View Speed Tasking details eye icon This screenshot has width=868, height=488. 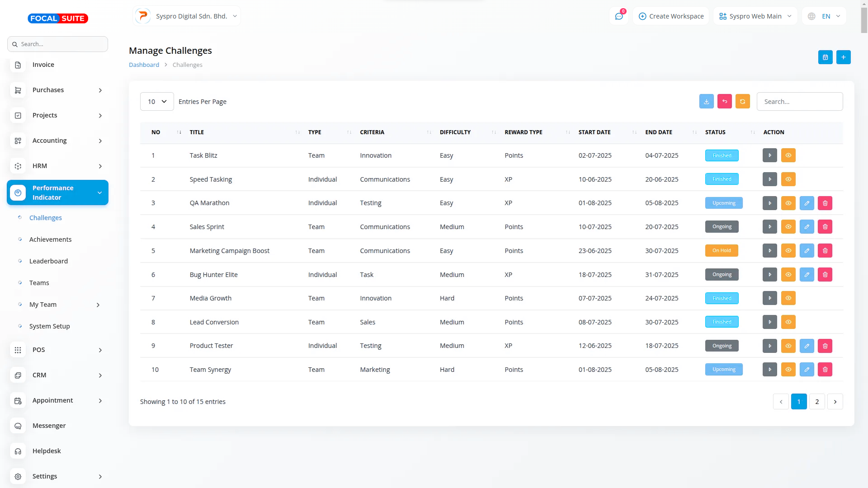coord(788,179)
